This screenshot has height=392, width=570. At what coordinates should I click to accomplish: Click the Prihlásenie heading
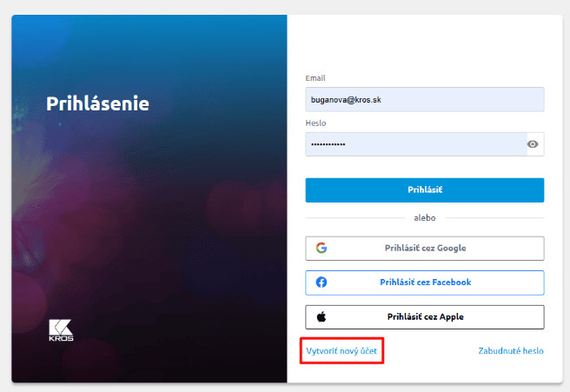point(97,103)
